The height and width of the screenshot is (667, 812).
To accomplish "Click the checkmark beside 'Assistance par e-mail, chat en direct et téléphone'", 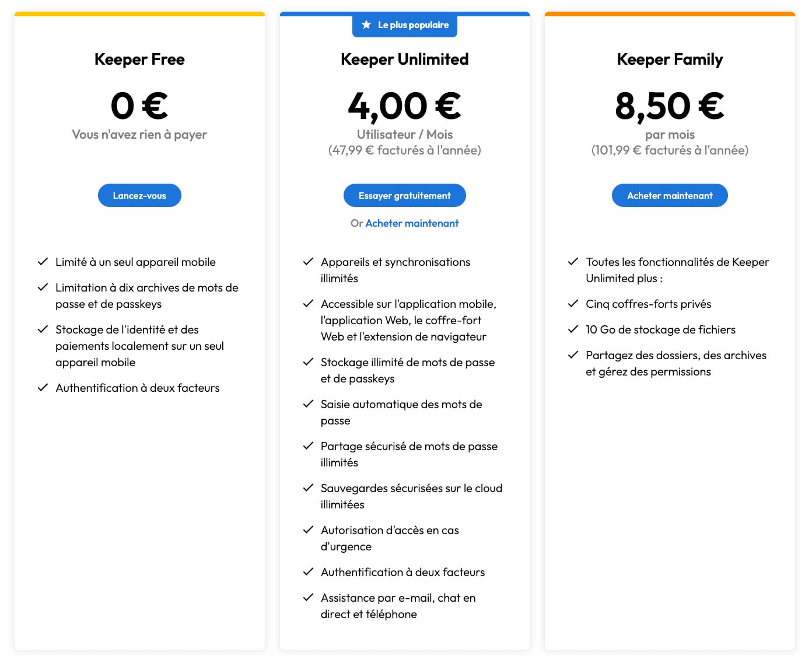I will (x=308, y=597).
